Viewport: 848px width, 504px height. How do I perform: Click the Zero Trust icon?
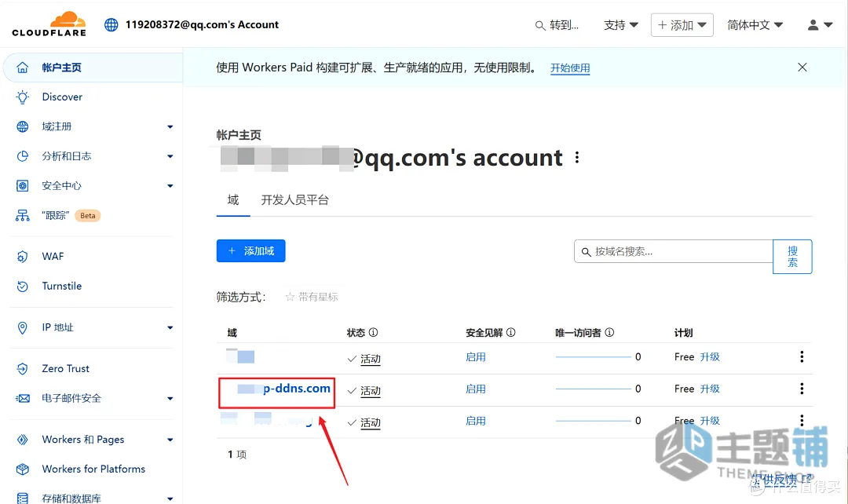22,369
